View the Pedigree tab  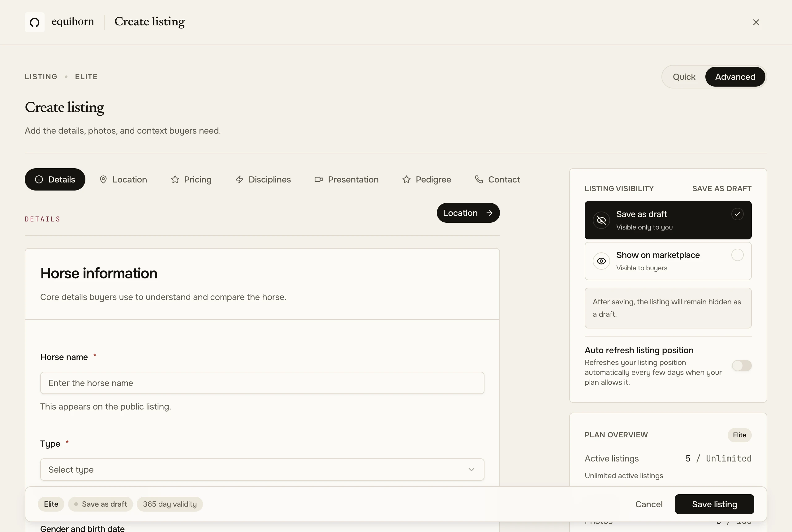pyautogui.click(x=427, y=179)
